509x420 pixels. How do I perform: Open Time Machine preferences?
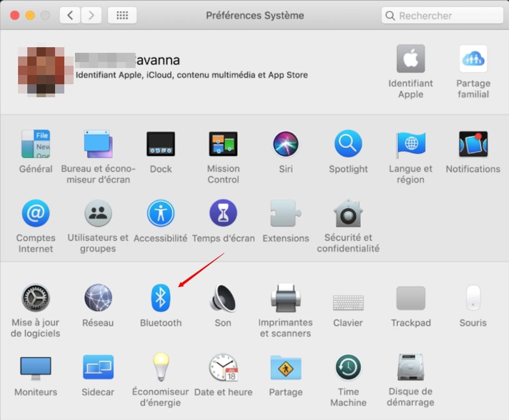pyautogui.click(x=348, y=367)
